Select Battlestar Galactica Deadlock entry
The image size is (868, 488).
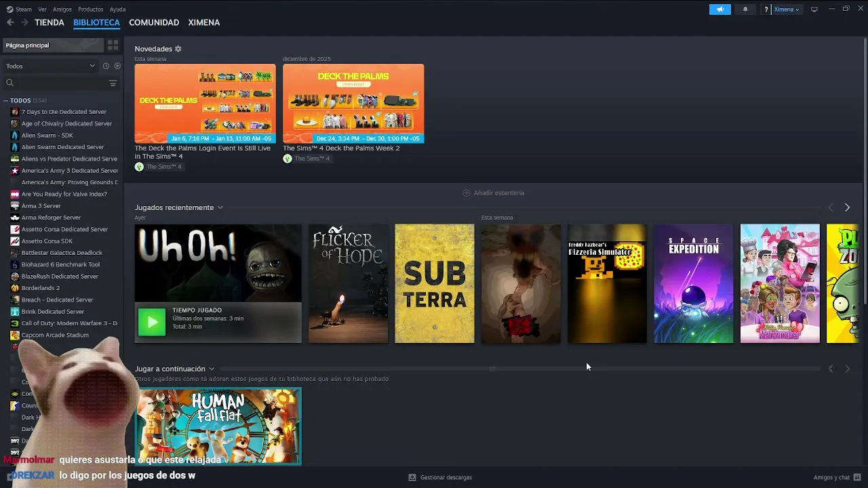(62, 253)
